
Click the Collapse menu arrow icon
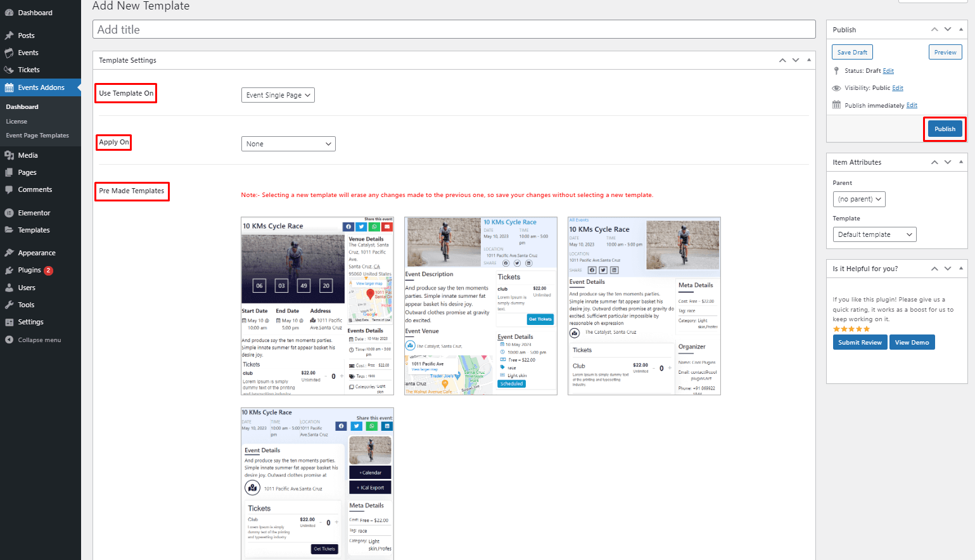click(x=9, y=340)
